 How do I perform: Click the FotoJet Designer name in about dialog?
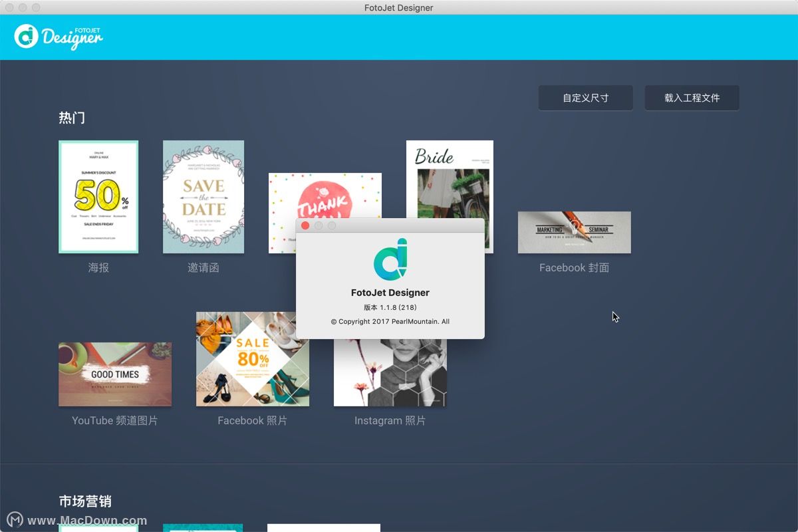pos(390,293)
